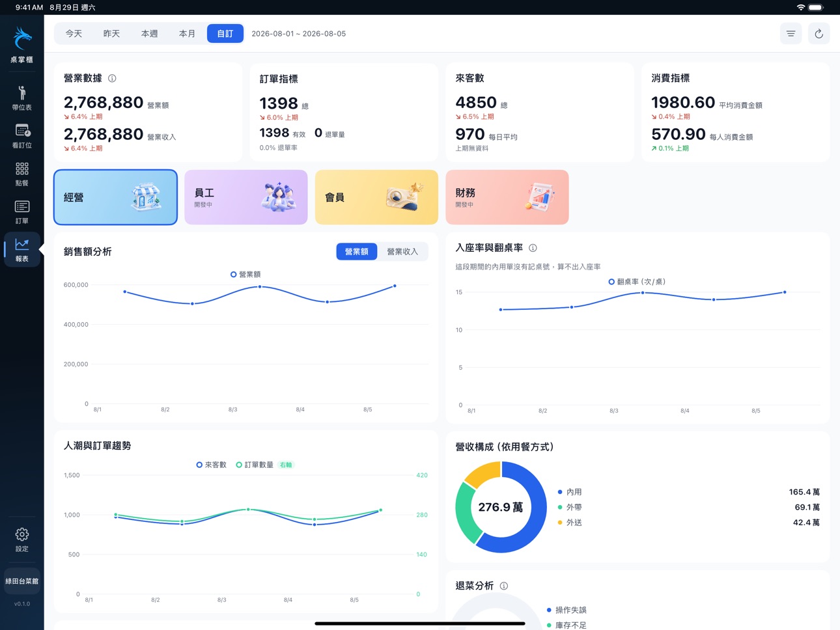Switch chart to 營業收入 toggle
Screen dimensions: 840x630
pos(402,251)
